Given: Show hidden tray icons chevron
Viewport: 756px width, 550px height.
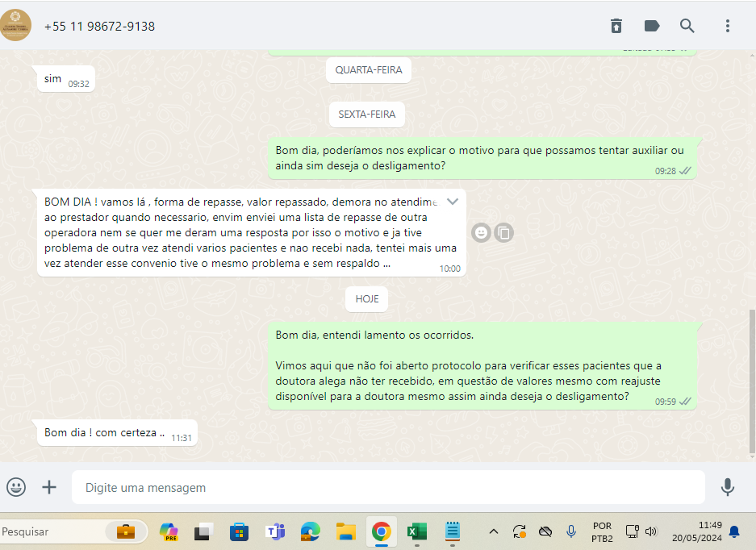Looking at the screenshot, I should tap(493, 531).
